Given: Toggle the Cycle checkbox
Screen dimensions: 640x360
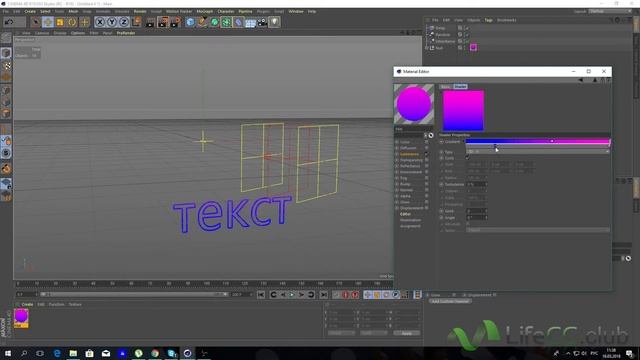Looking at the screenshot, I should click(468, 158).
